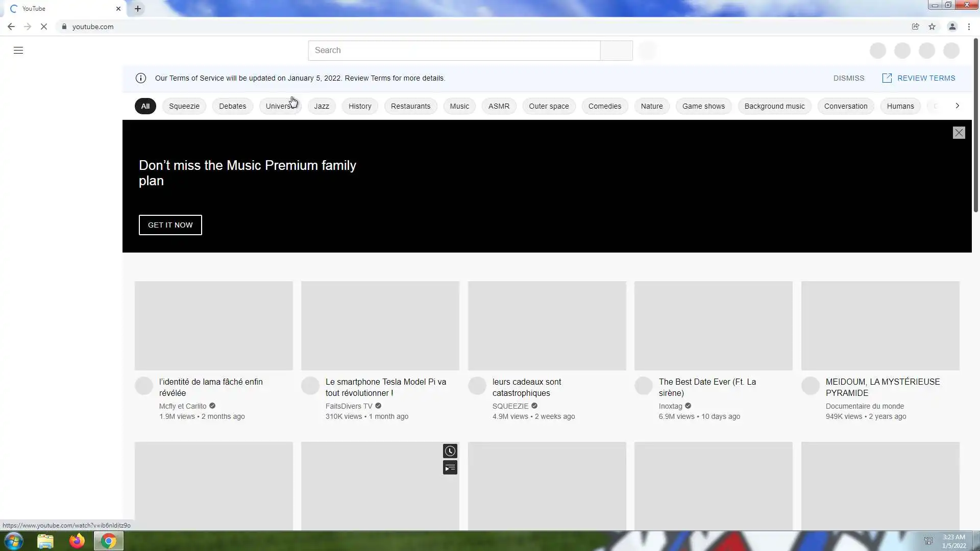Open the Chrome profile icon

[x=952, y=27]
